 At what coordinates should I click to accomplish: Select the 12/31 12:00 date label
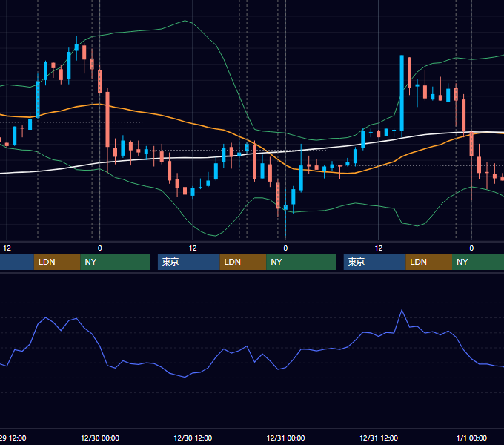click(379, 438)
